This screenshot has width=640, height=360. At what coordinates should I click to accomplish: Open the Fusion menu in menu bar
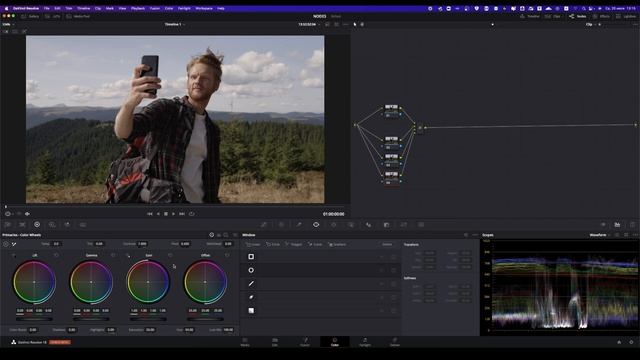(x=155, y=8)
